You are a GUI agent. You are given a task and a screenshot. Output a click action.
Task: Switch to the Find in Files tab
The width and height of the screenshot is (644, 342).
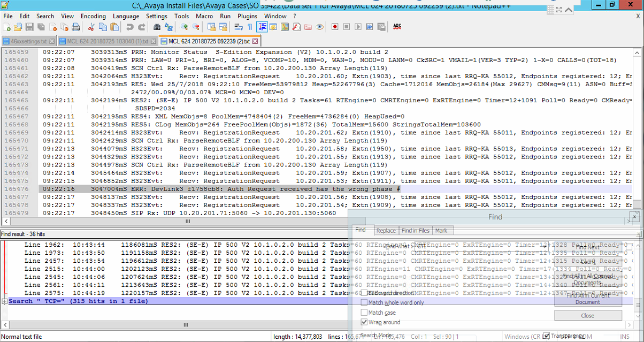point(416,231)
